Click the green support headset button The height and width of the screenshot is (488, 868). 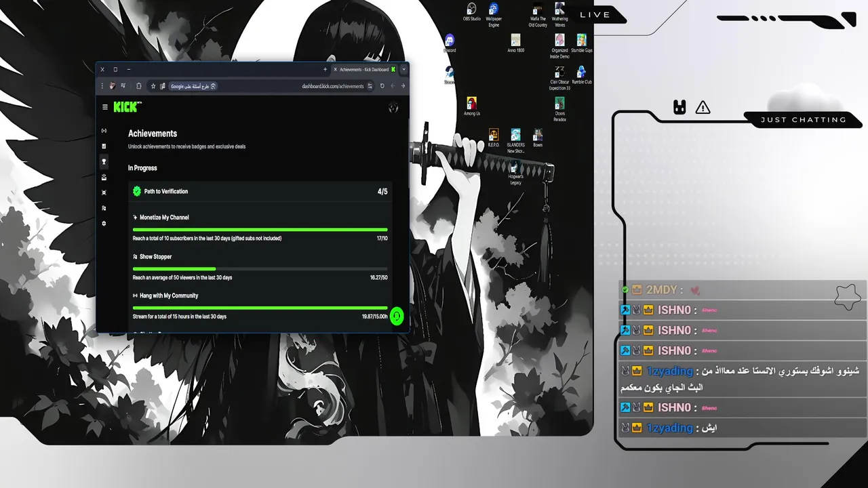click(397, 316)
